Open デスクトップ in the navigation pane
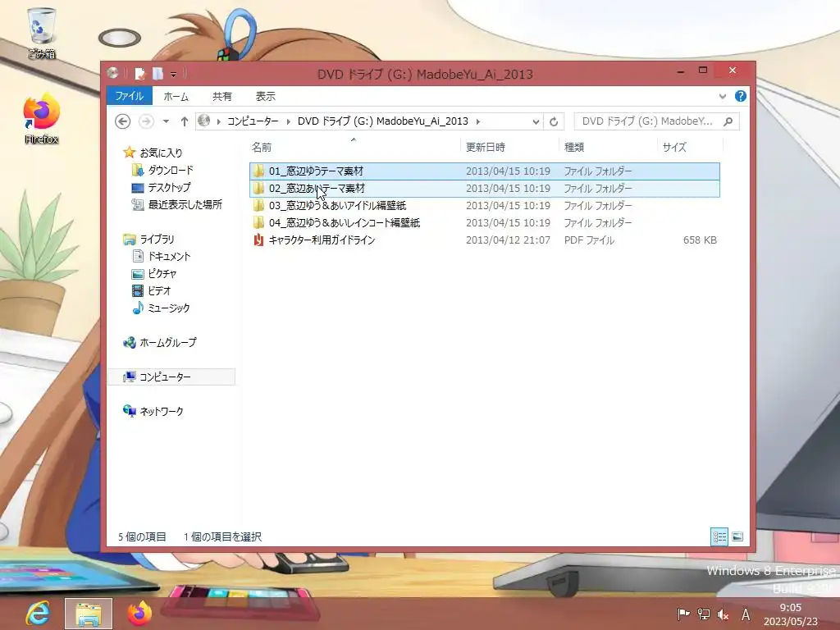This screenshot has height=630, width=840. (161, 188)
